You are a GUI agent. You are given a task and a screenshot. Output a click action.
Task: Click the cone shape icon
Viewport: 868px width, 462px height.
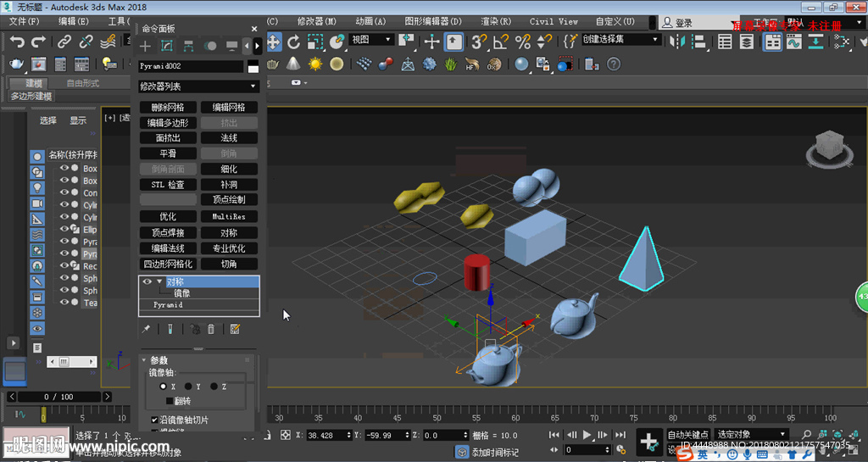[293, 64]
